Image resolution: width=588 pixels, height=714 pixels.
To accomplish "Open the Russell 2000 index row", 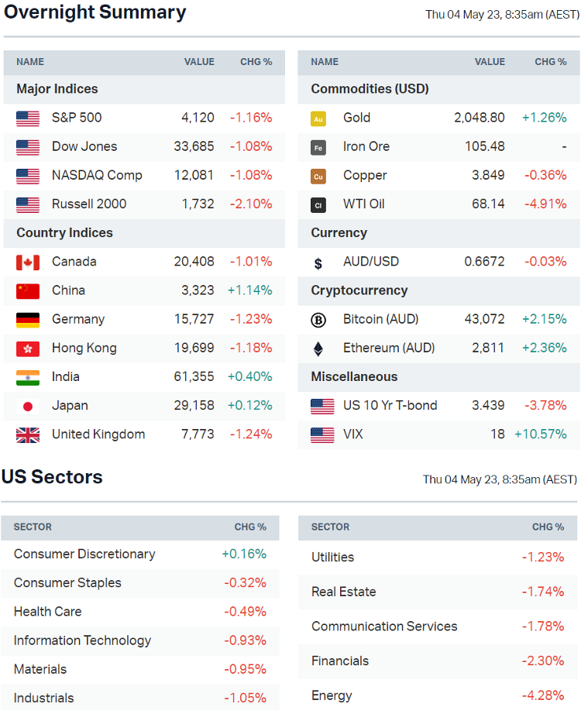I will [89, 204].
